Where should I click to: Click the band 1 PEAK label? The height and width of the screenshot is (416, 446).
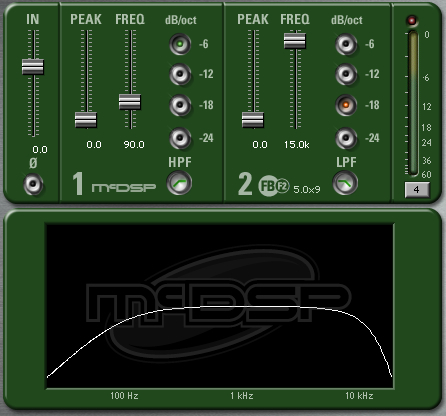coord(86,19)
